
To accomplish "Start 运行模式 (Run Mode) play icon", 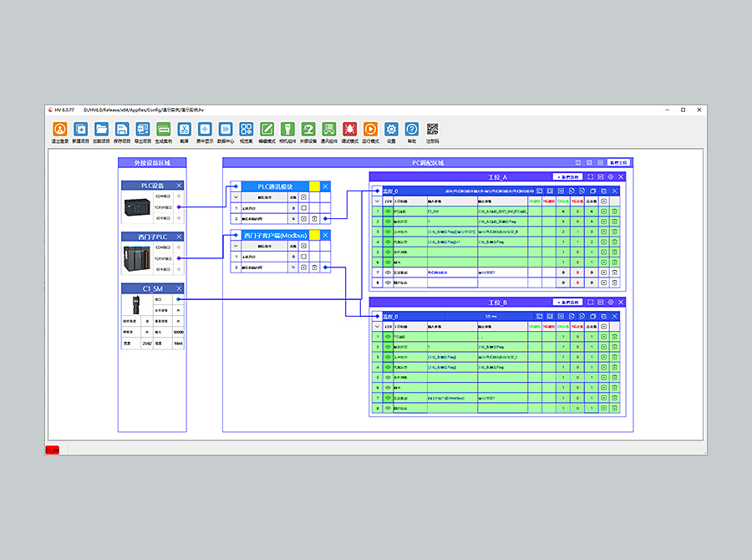I will (370, 130).
